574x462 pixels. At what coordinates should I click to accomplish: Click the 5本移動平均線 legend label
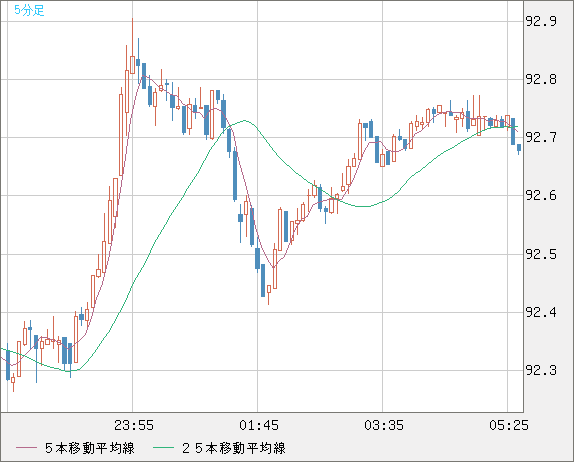90,448
